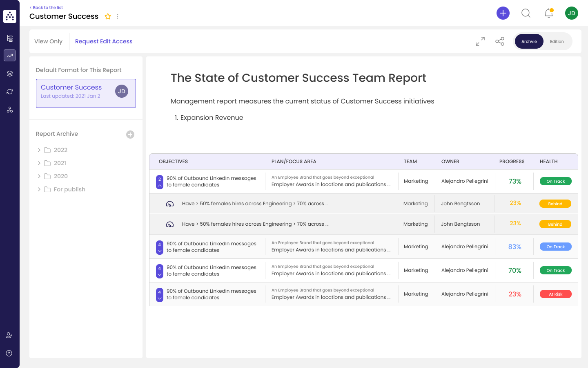Favorite the Customer Success report via star
Screen dimensions: 588x368
[x=107, y=16]
